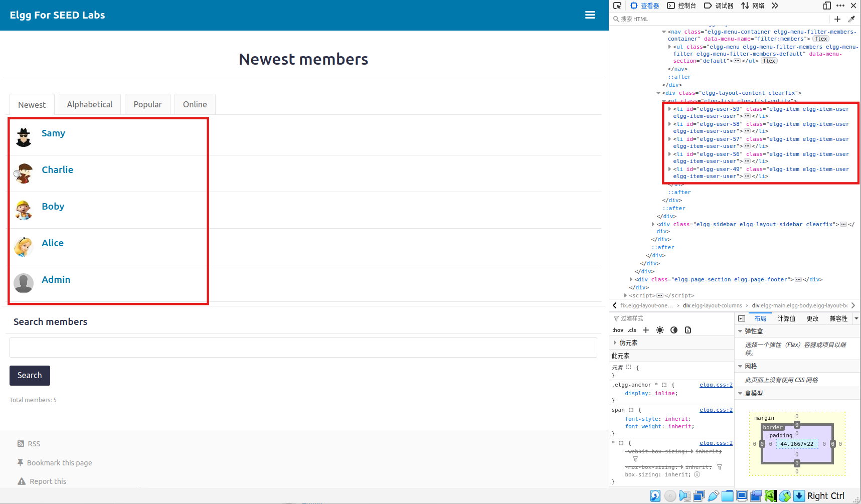Screen dimensions: 861x504
Task: Collapse the 盒模型 Box Model section
Action: click(740, 393)
